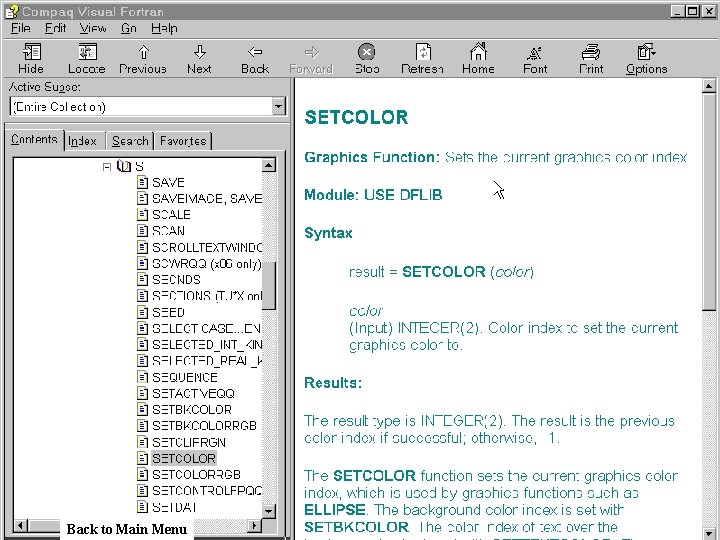The height and width of the screenshot is (540, 720).
Task: Click the Forward arrow icon
Action: 311,52
